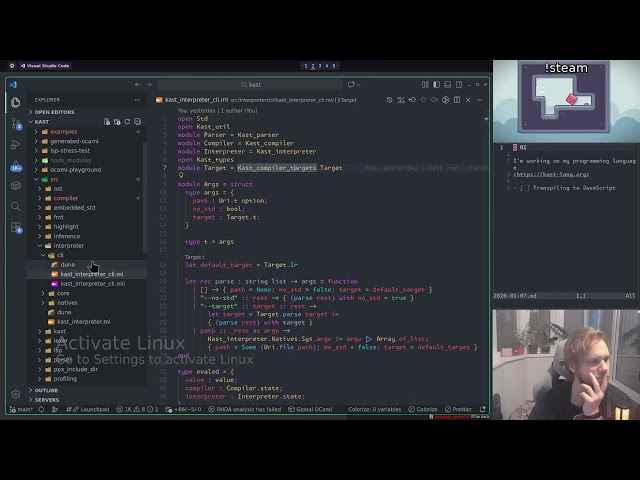Click the git blame annotation above line 1
The height and width of the screenshot is (480, 640).
217,111
